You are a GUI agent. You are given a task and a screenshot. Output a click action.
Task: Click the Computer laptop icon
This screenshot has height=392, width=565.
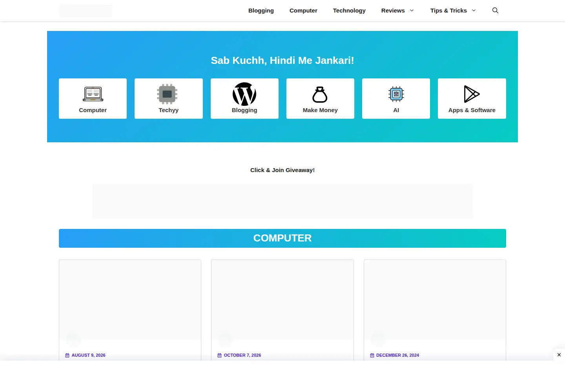pyautogui.click(x=93, y=94)
